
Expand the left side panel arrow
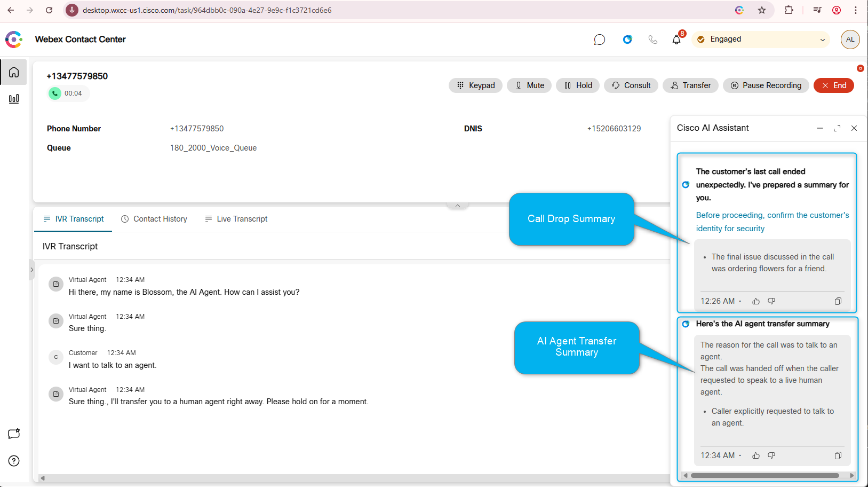[31, 270]
